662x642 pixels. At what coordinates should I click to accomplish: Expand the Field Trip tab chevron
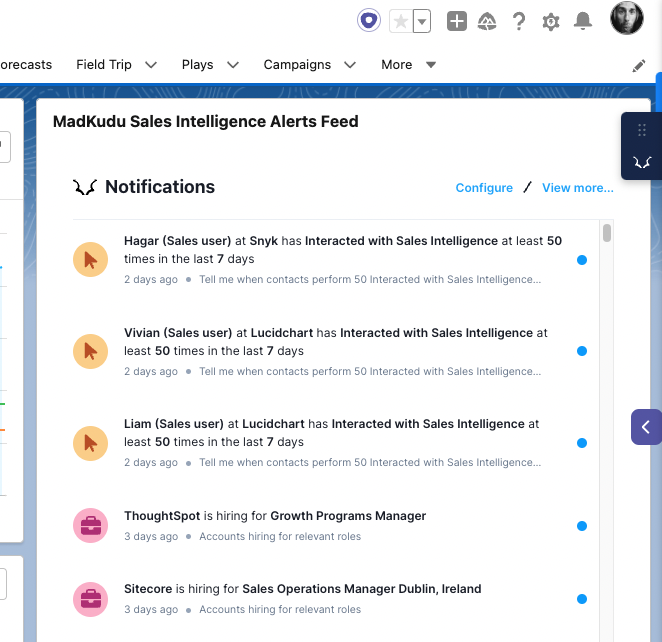pyautogui.click(x=151, y=65)
